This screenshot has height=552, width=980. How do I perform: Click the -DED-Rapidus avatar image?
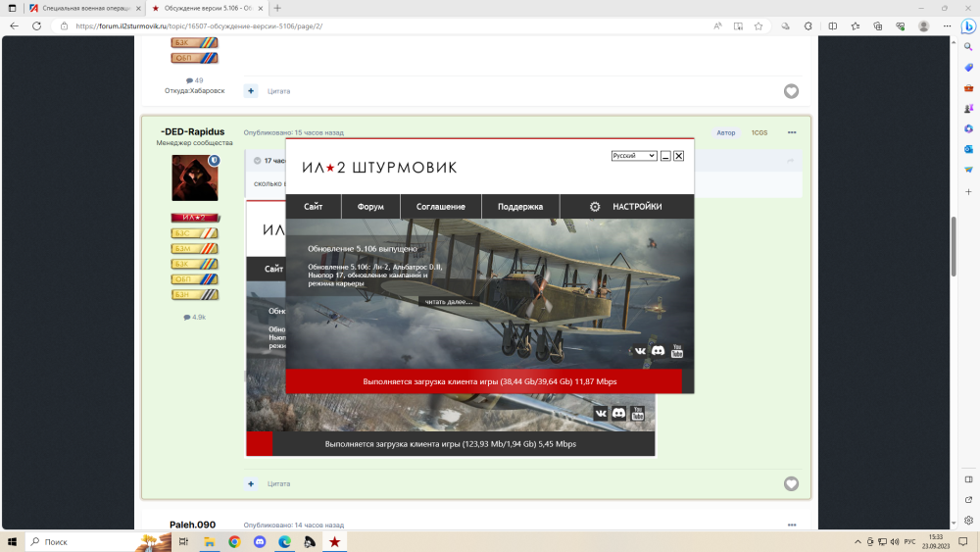click(x=194, y=177)
